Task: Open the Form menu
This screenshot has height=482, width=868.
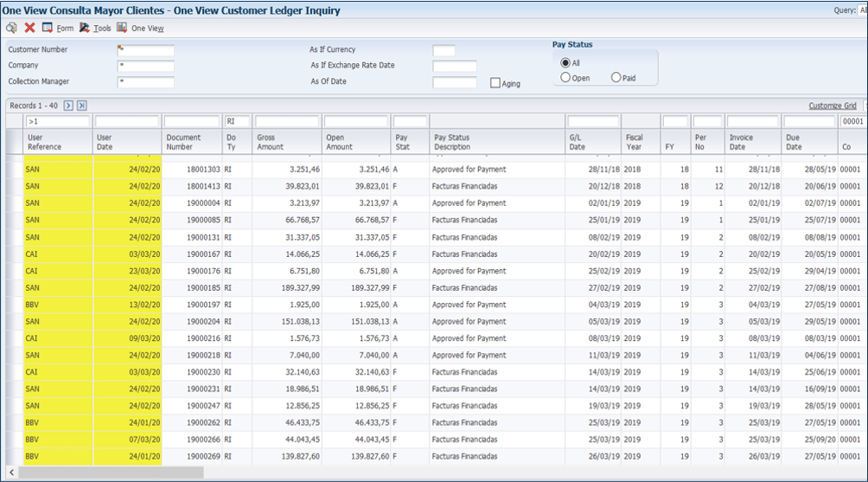Action: point(65,29)
